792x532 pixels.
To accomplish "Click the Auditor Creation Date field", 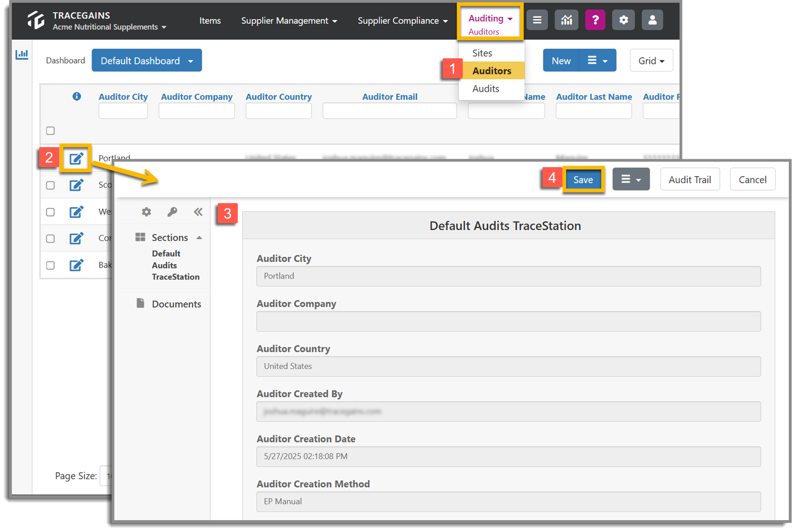I will pyautogui.click(x=508, y=457).
